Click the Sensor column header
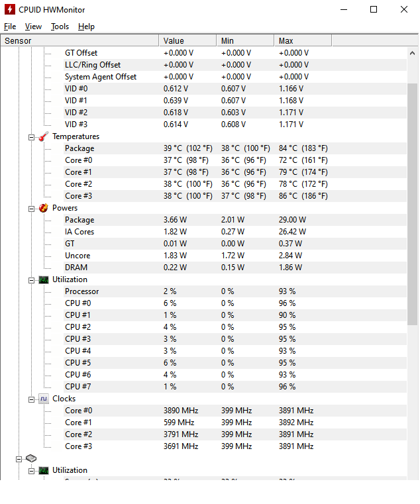Image resolution: width=420 pixels, height=504 pixels. point(79,41)
